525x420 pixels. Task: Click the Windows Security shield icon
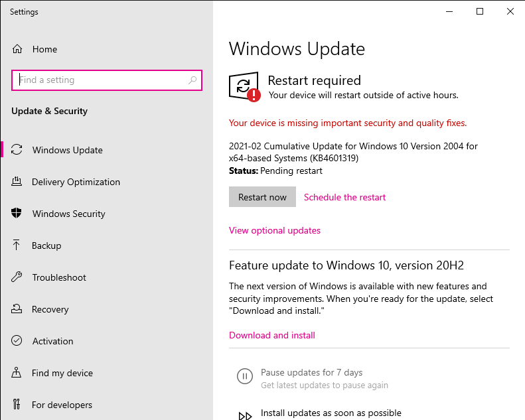(x=17, y=213)
